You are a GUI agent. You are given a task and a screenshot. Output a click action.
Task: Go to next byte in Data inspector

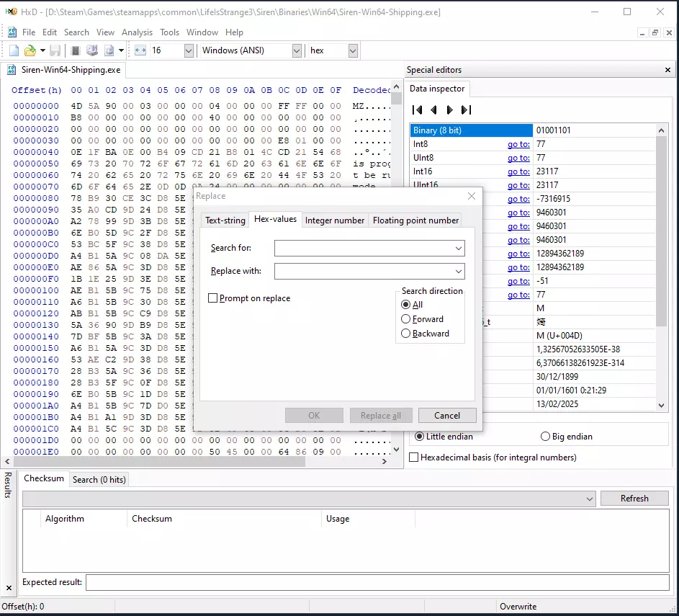[x=449, y=110]
